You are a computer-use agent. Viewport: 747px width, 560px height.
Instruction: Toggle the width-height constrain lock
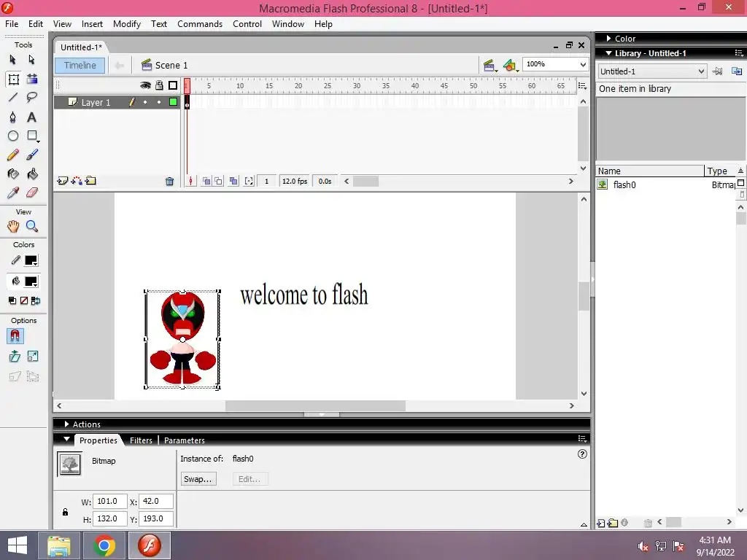pos(65,512)
